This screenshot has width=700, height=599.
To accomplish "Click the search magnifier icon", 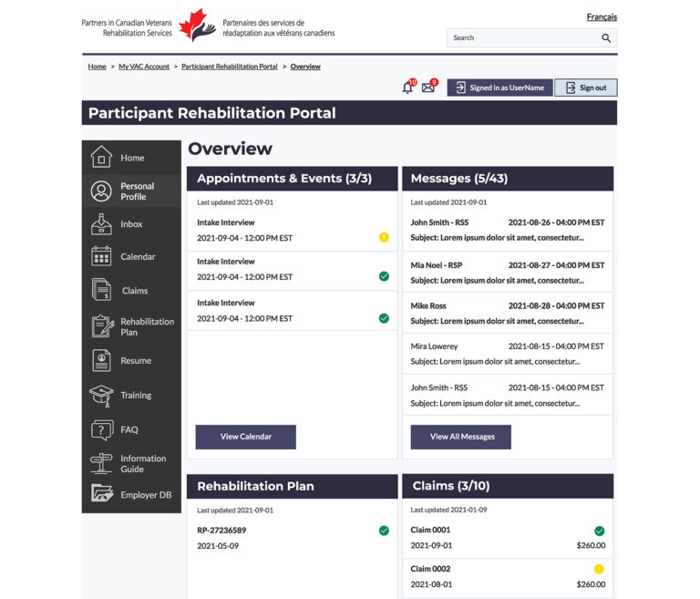I will [606, 38].
